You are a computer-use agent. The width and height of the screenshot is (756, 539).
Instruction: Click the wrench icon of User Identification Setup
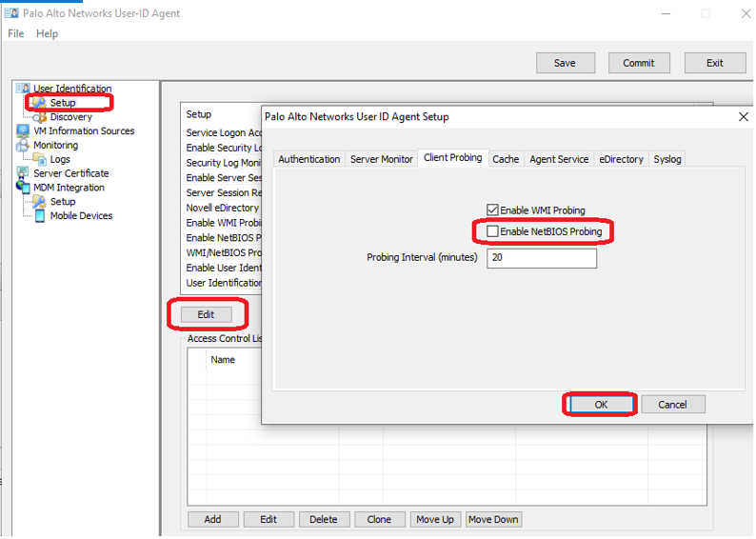tap(40, 102)
